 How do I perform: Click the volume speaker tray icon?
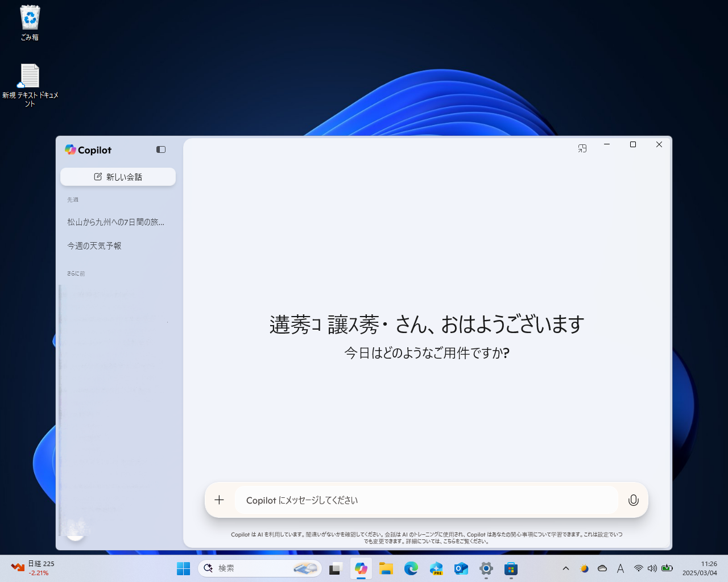(652, 568)
